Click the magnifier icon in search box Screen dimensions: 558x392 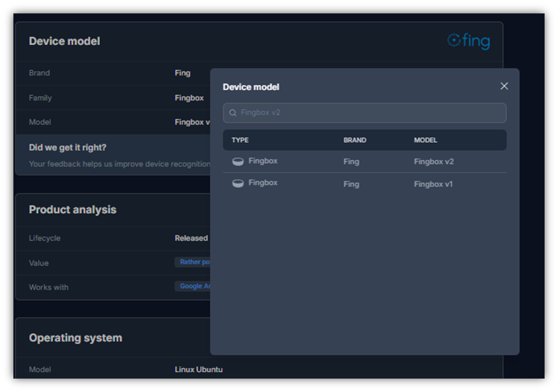tap(233, 113)
